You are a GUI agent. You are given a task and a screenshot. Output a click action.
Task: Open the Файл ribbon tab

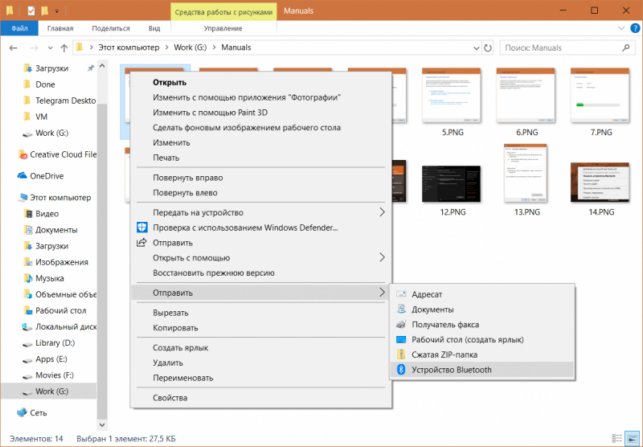[x=19, y=28]
